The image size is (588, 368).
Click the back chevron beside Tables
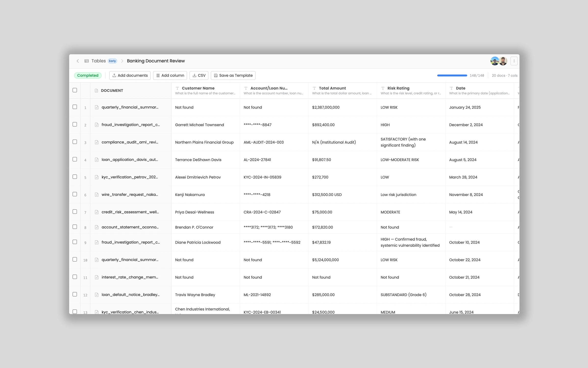tap(78, 61)
